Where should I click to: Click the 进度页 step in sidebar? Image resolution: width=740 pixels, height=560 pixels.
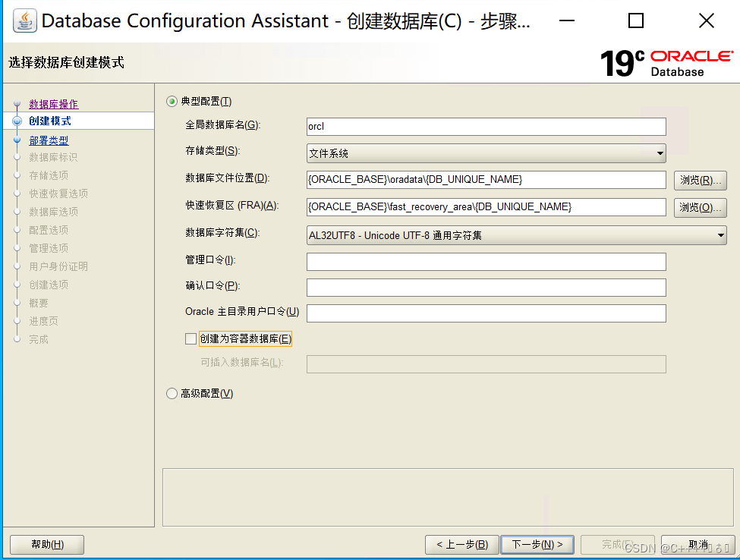point(43,321)
